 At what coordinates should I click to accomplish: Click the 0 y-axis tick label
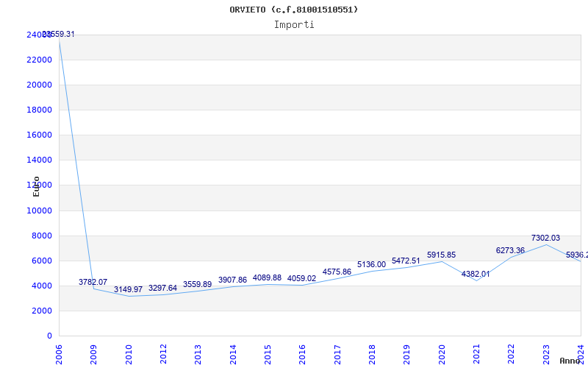49,336
